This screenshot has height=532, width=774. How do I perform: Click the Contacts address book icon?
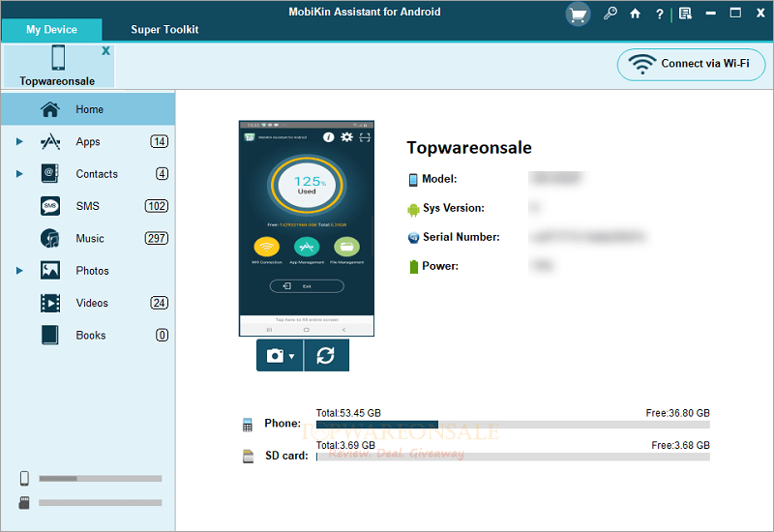click(x=50, y=174)
